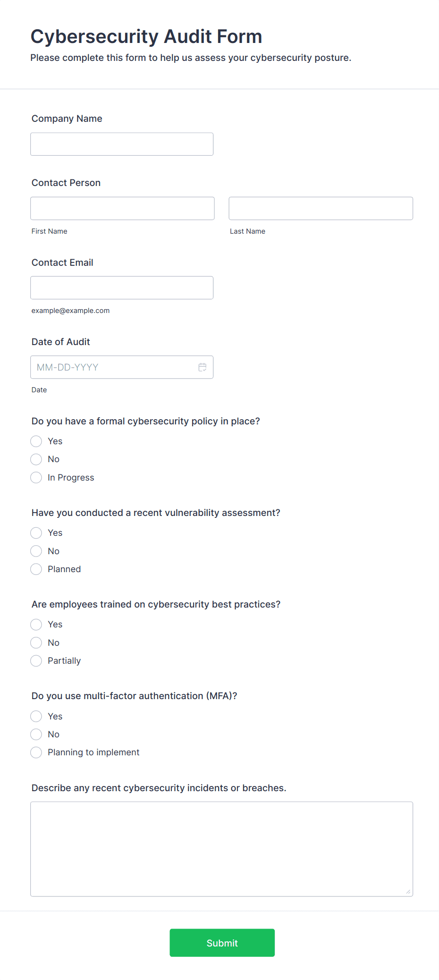The width and height of the screenshot is (439, 980).
Task: Open the calendar picker icon
Action: pos(203,367)
